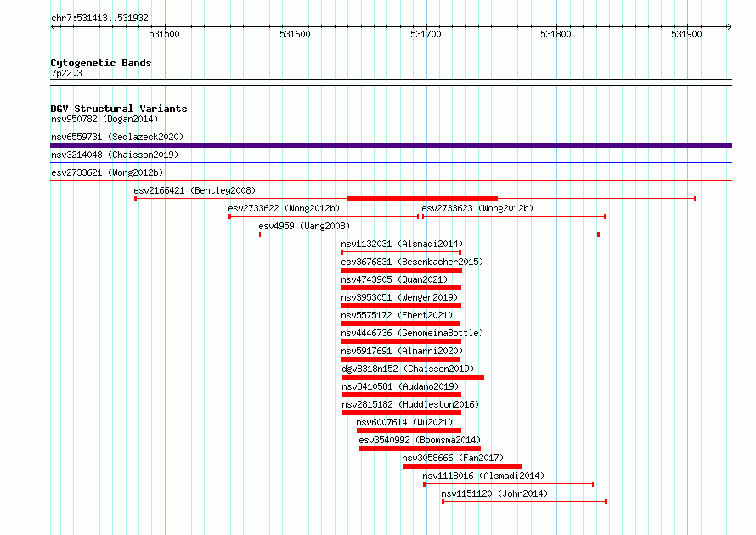Click the 531800 ruler position label

tap(556, 34)
